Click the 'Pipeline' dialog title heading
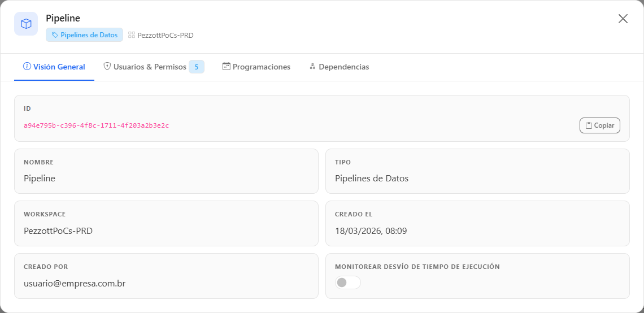The image size is (644, 313). [63, 18]
